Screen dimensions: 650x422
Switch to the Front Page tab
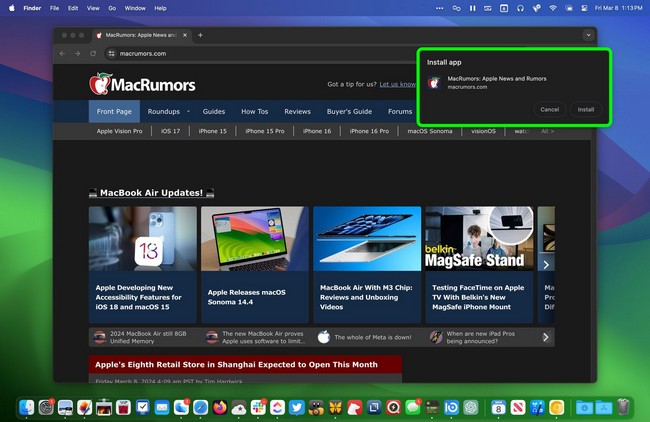tap(114, 112)
